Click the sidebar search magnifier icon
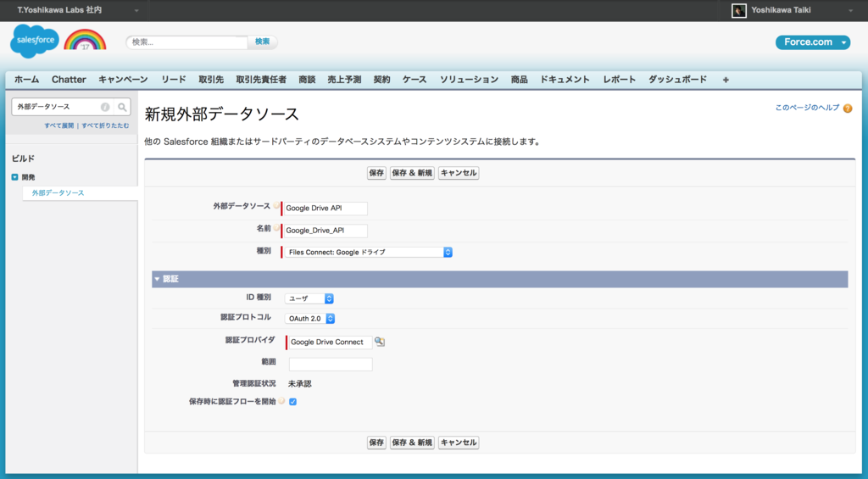This screenshot has width=868, height=479. tap(122, 107)
